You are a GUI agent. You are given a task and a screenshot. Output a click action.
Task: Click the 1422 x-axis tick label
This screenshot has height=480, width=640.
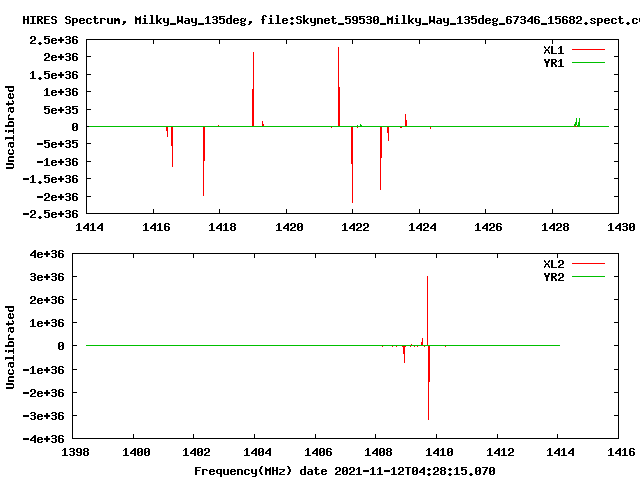click(x=355, y=227)
